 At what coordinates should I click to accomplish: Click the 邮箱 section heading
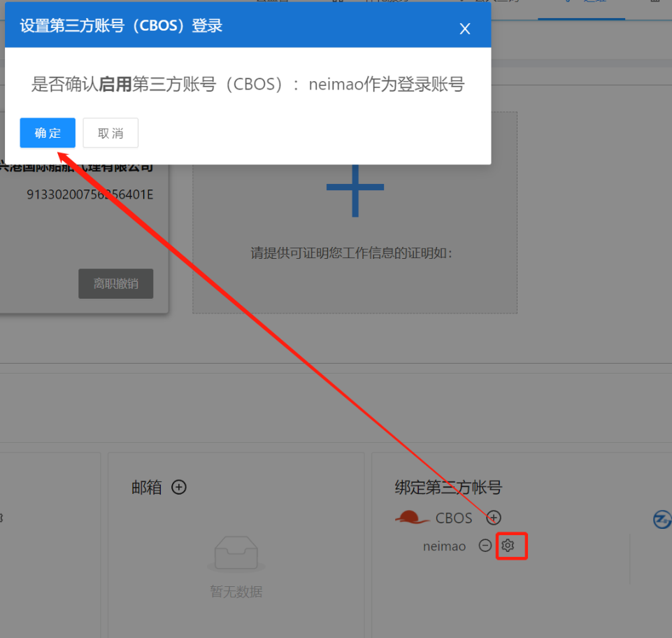coord(147,488)
